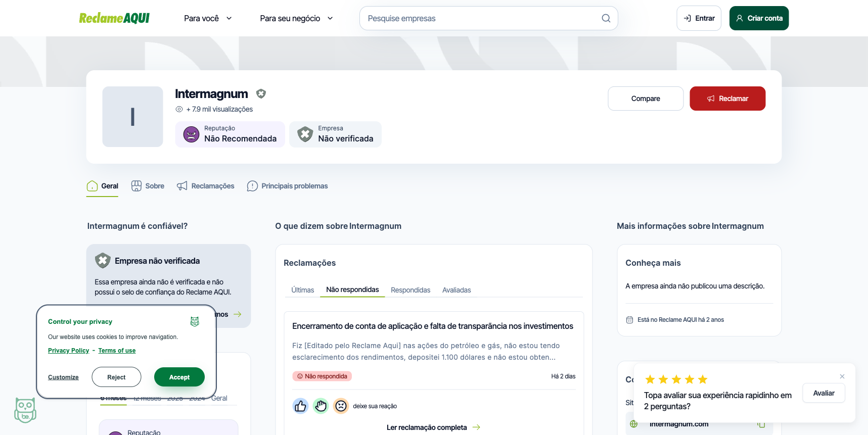The width and height of the screenshot is (868, 435).
Task: Click the verification shield beside Intermagnum title
Action: click(x=261, y=93)
